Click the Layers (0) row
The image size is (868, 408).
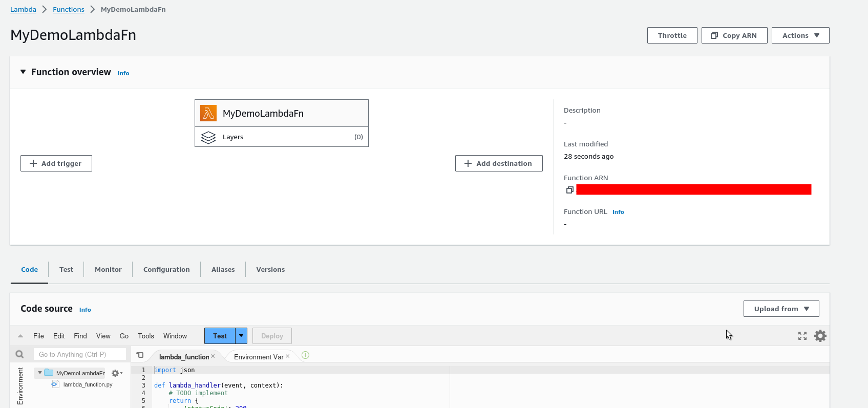click(x=282, y=137)
